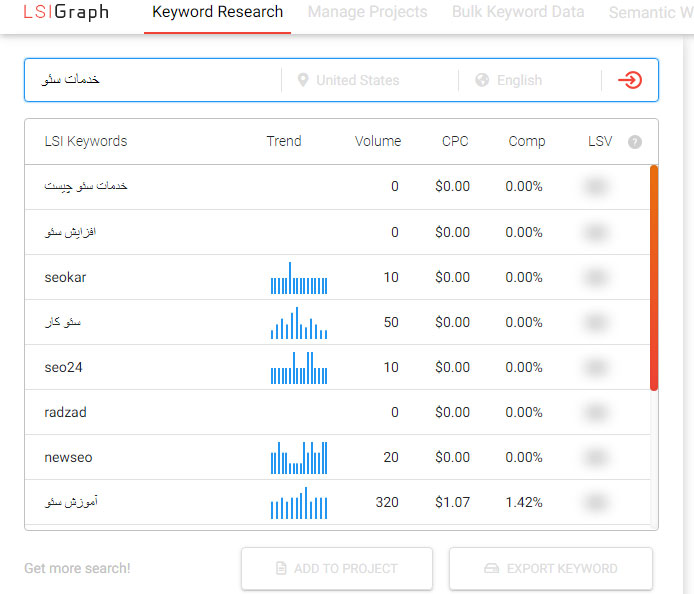Click the trend chart for seokar
The height and width of the screenshot is (594, 694).
tap(298, 278)
